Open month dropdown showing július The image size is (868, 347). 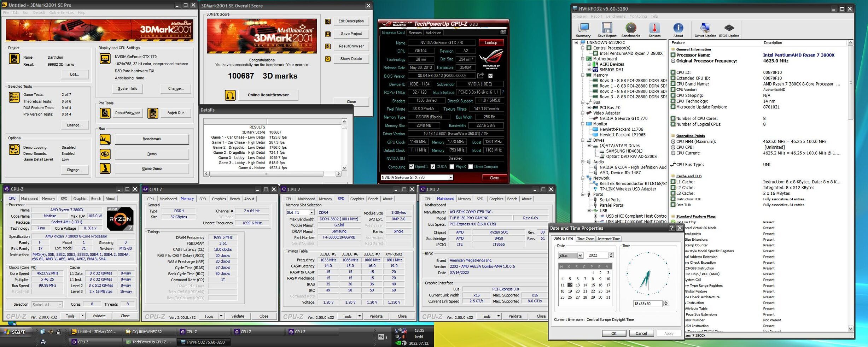580,255
